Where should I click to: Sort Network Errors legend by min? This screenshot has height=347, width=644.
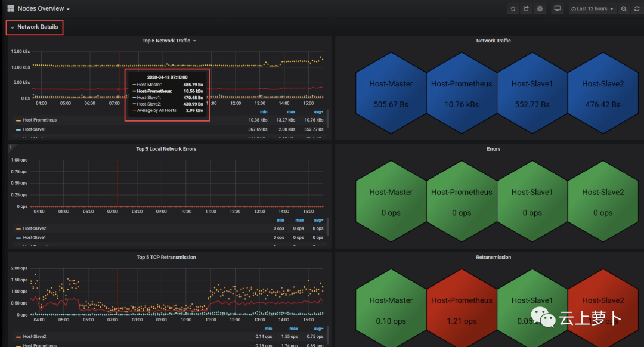(x=280, y=221)
